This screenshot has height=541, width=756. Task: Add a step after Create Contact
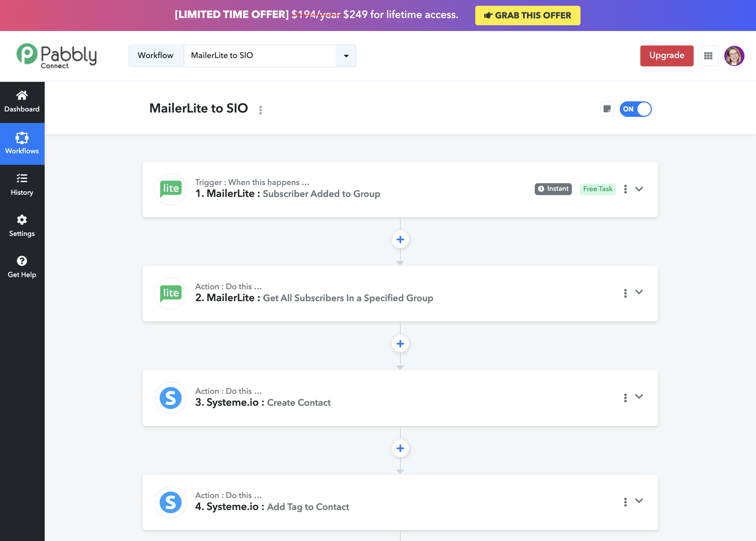[400, 448]
